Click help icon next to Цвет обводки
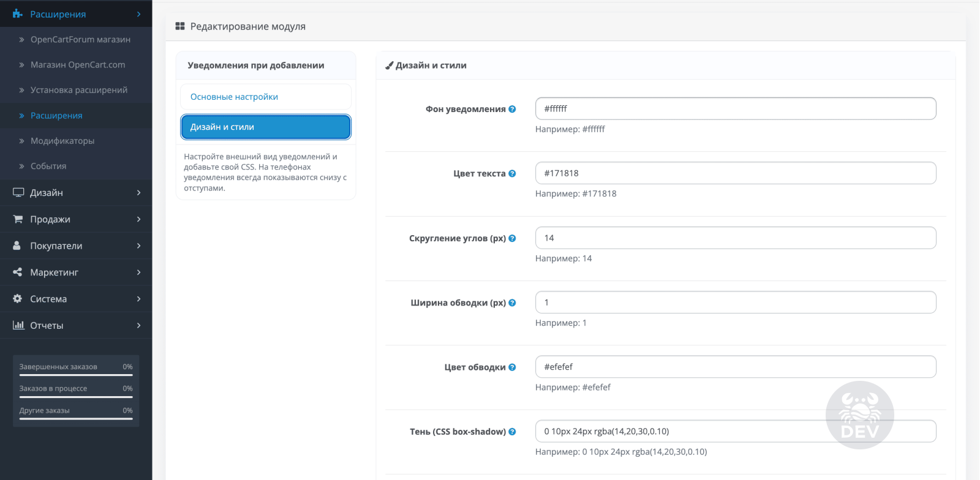 tap(512, 367)
